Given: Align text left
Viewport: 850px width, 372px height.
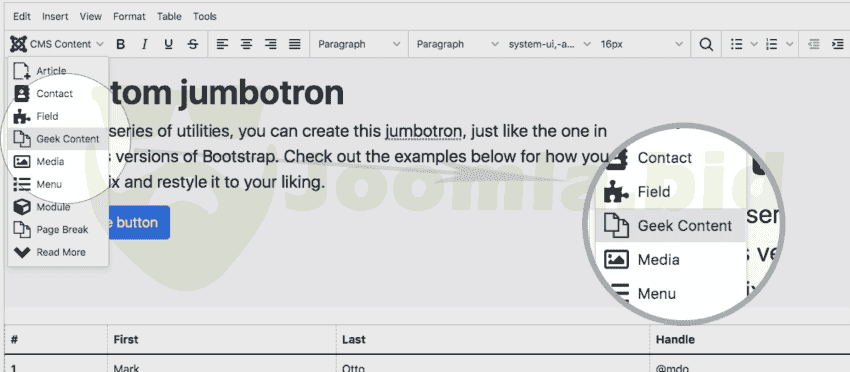Looking at the screenshot, I should 222,44.
